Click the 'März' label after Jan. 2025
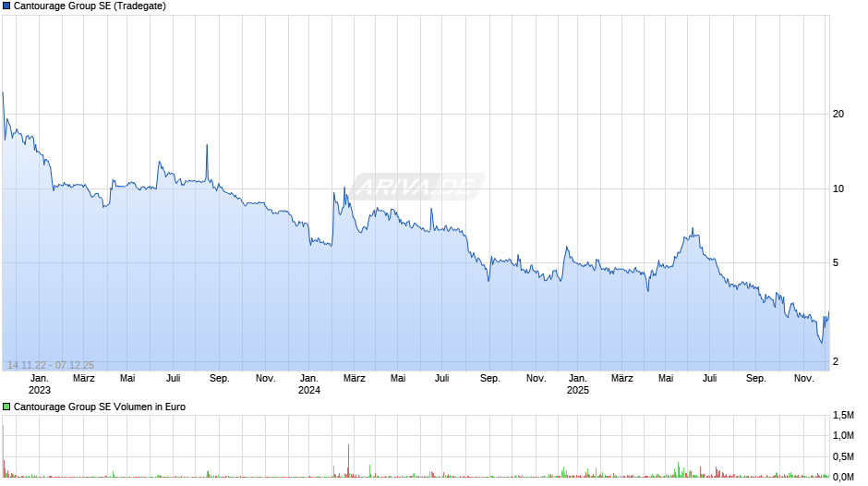Screen dimensions: 868x486 click(622, 379)
